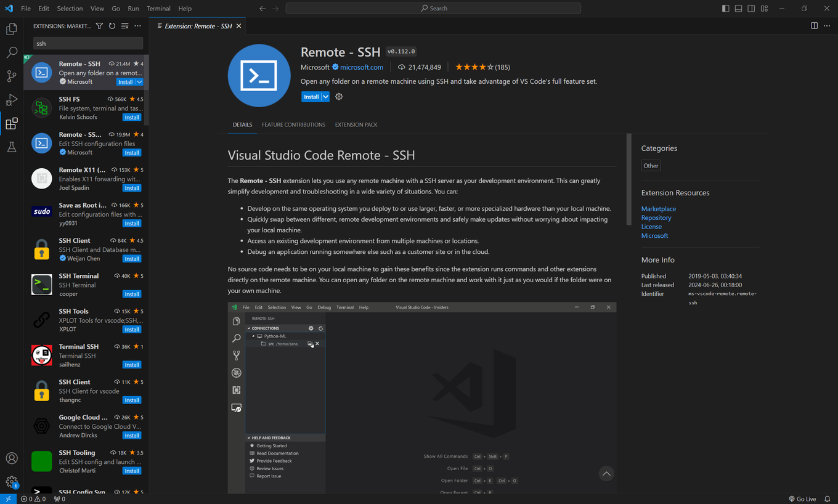Select Google Cloud extension by Andrew Dircks
Screen dimensions: 838x504
pyautogui.click(x=86, y=426)
